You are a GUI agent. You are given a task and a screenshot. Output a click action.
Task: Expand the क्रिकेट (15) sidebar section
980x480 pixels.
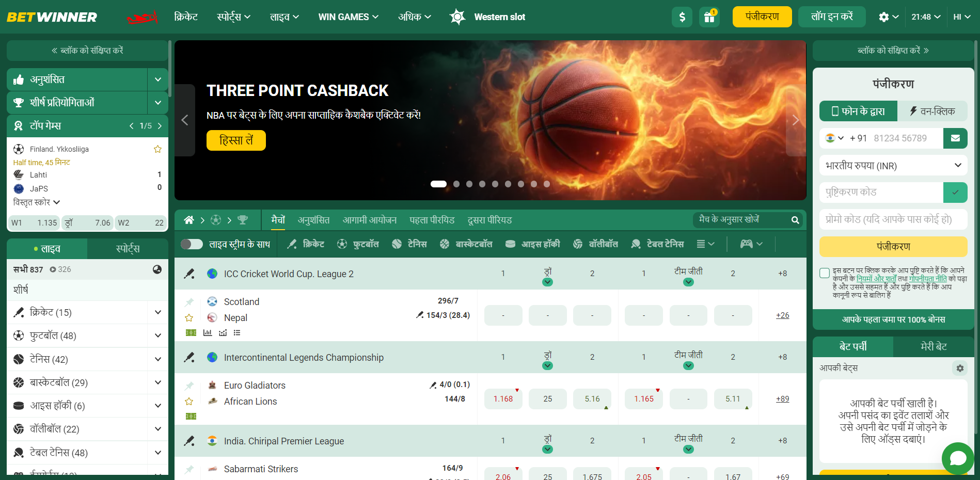(x=88, y=312)
